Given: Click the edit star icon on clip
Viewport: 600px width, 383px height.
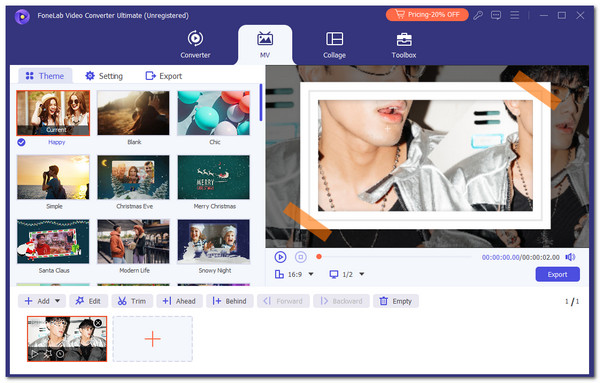Looking at the screenshot, I should 47,354.
